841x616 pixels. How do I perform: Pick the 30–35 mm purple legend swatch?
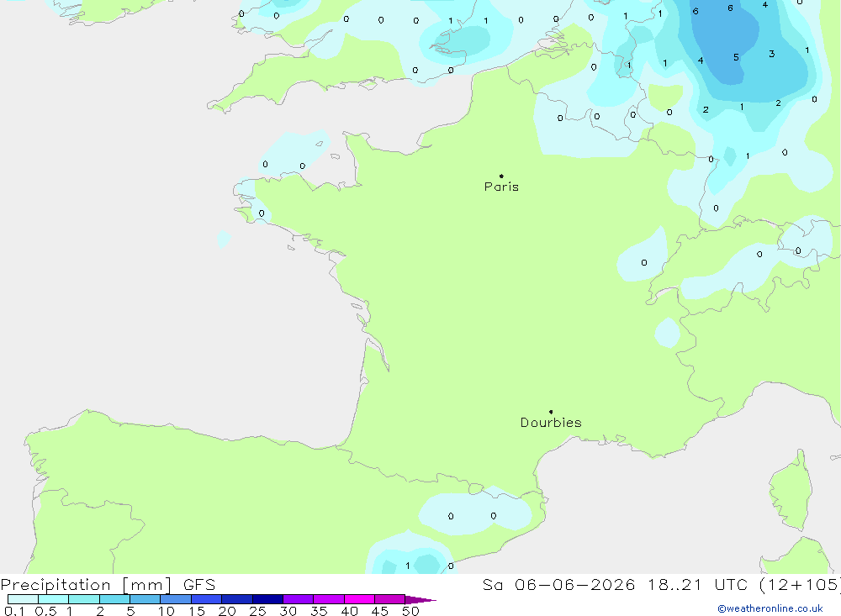click(x=299, y=599)
